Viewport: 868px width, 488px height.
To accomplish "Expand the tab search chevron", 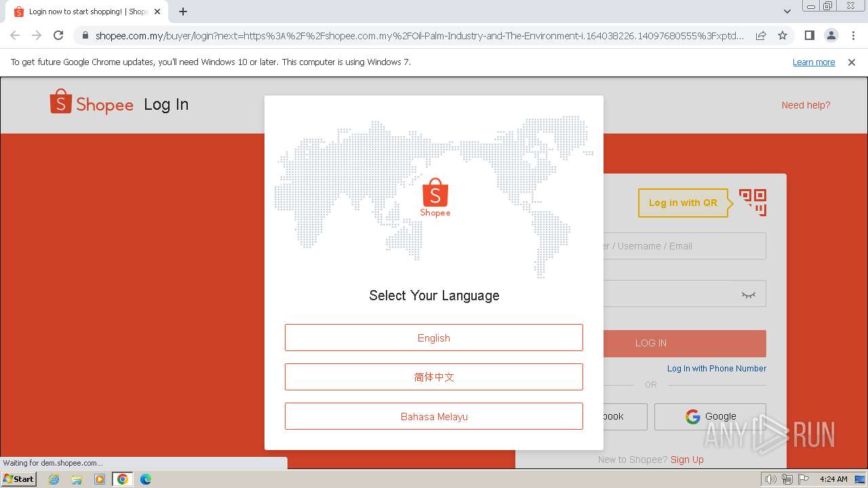I will pos(787,12).
